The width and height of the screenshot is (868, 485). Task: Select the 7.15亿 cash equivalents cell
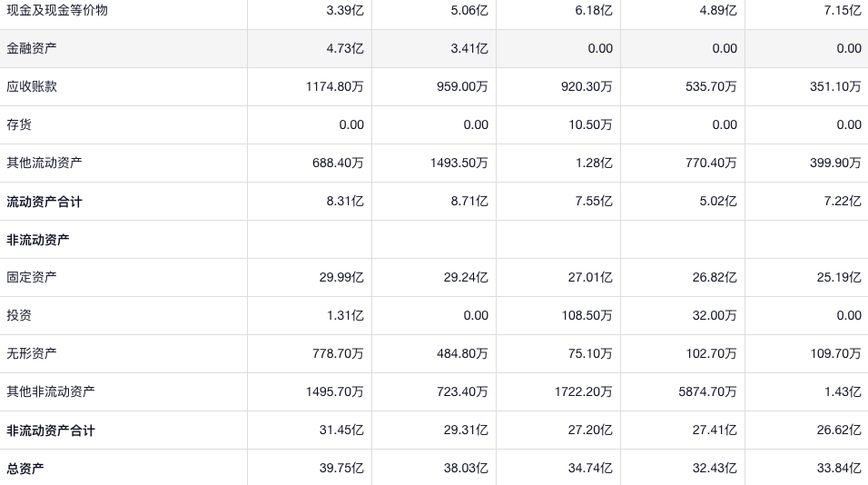[843, 11]
